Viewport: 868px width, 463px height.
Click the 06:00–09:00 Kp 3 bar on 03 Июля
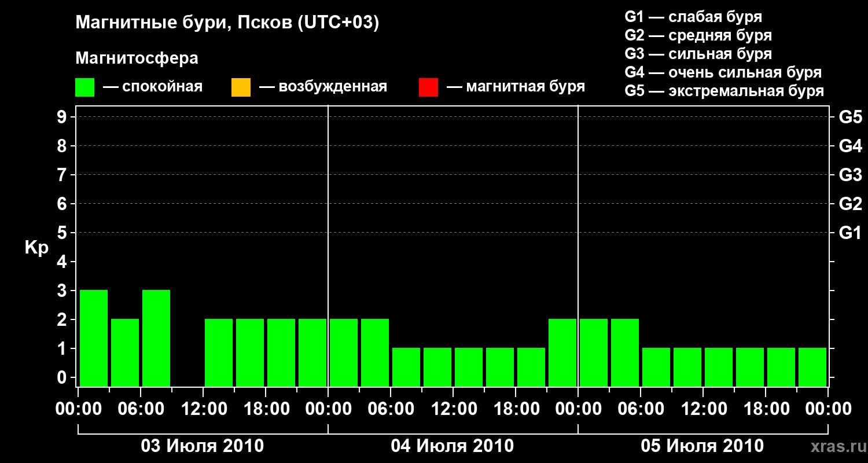pyautogui.click(x=156, y=338)
